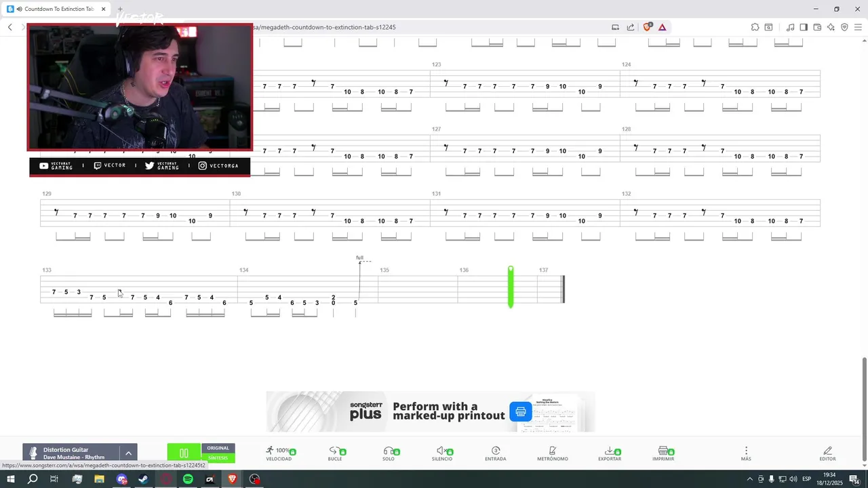Open the volume control in system tray
Screen dimensions: 868x488
(x=793, y=479)
